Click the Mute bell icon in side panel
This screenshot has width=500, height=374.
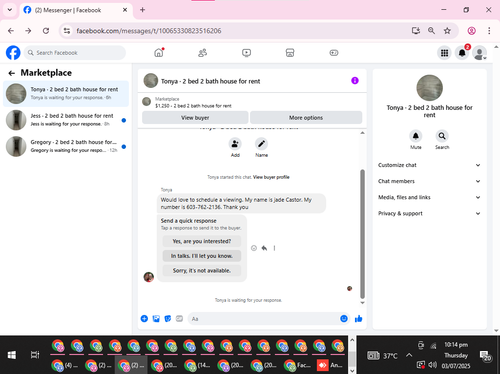pyautogui.click(x=416, y=136)
